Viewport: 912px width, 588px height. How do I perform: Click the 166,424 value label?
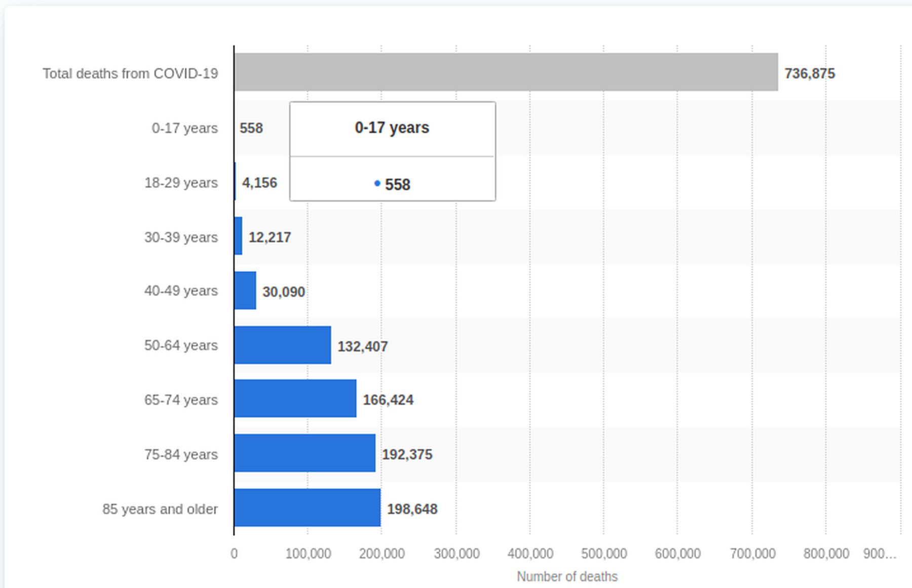388,400
